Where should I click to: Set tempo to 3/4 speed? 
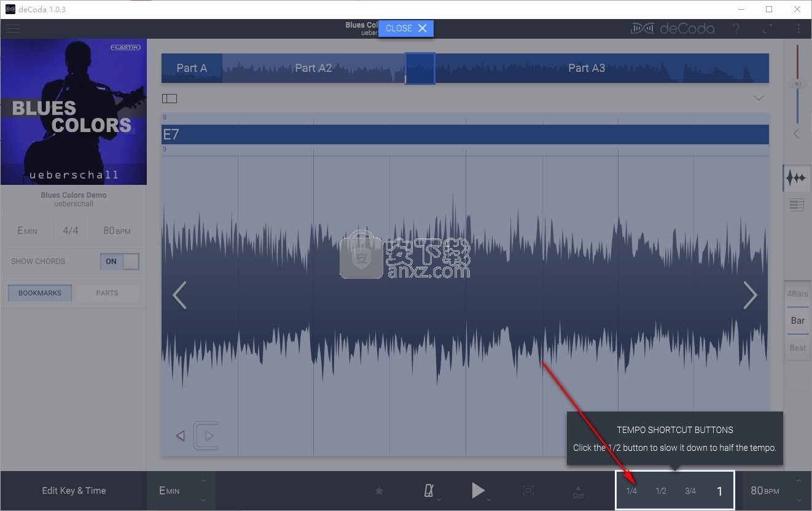[x=690, y=491]
